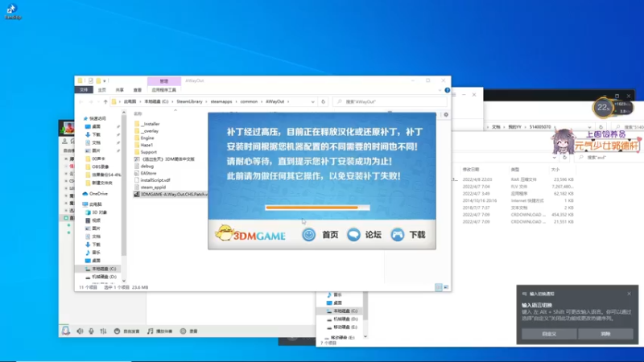Click the 播放伴奏 music button

click(159, 331)
